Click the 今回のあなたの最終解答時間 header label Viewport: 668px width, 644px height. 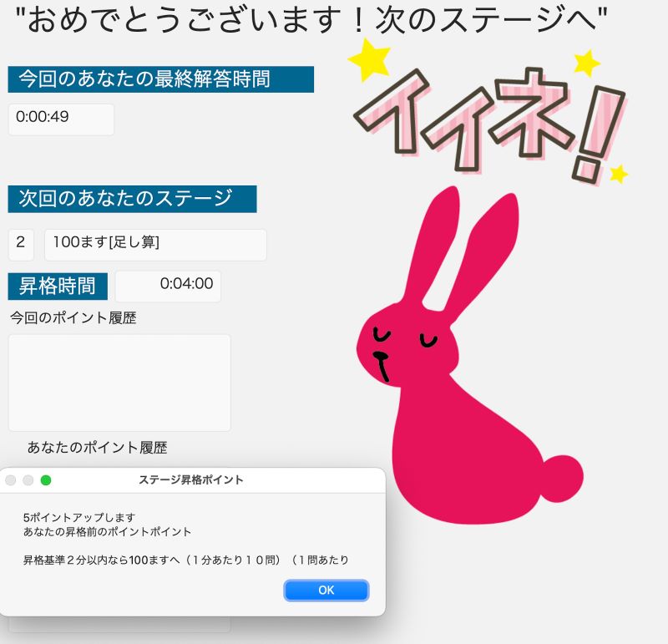(160, 79)
